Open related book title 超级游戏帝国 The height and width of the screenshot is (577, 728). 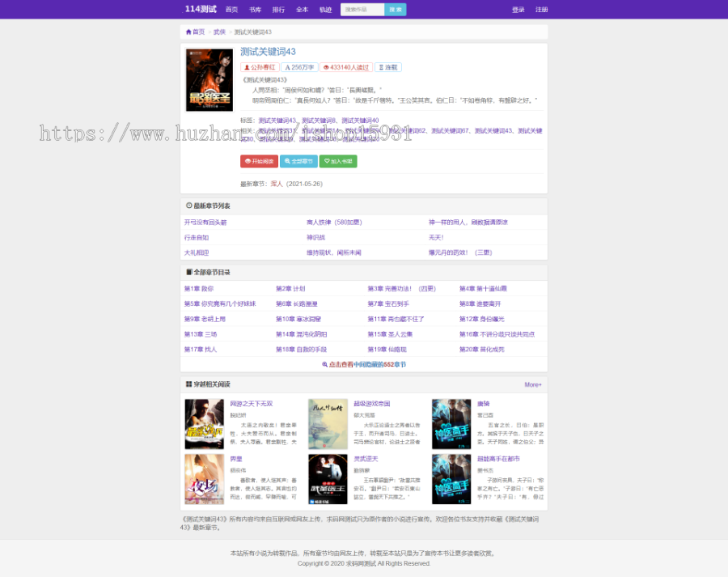pos(372,404)
